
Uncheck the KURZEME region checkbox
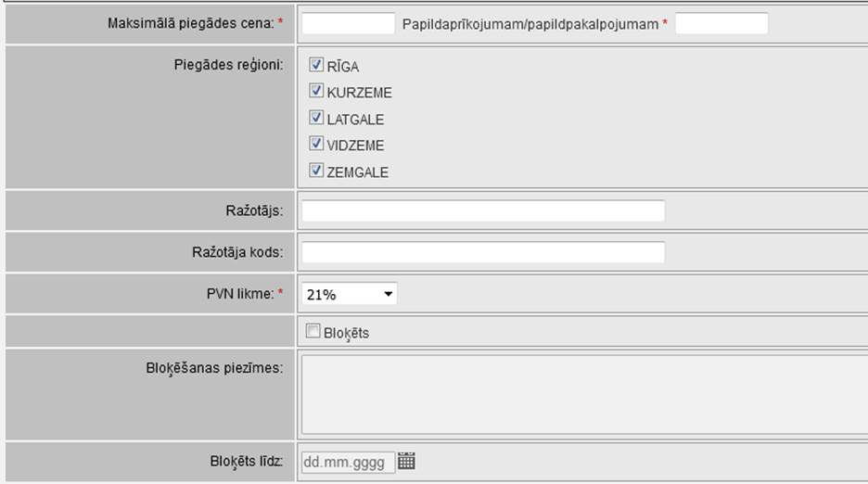[x=316, y=91]
